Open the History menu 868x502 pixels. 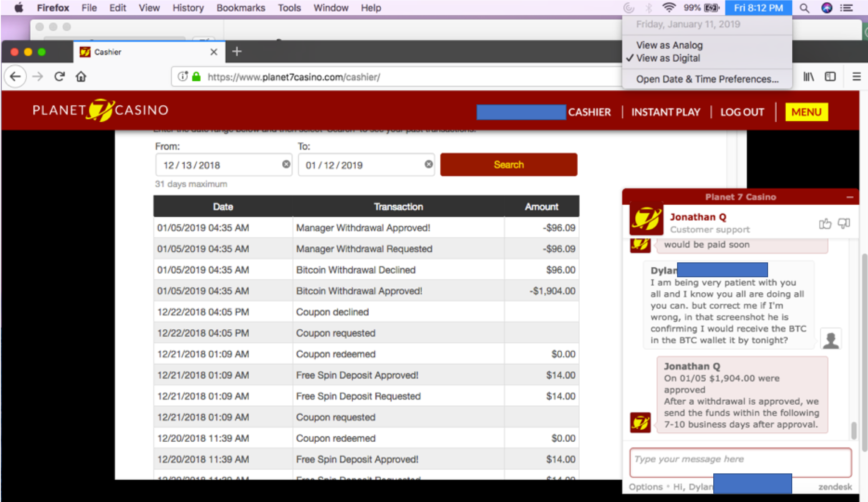[188, 8]
